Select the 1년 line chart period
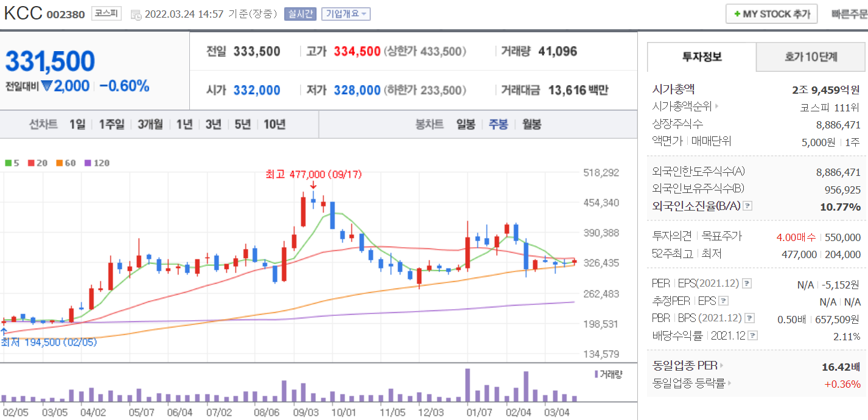 pyautogui.click(x=184, y=125)
